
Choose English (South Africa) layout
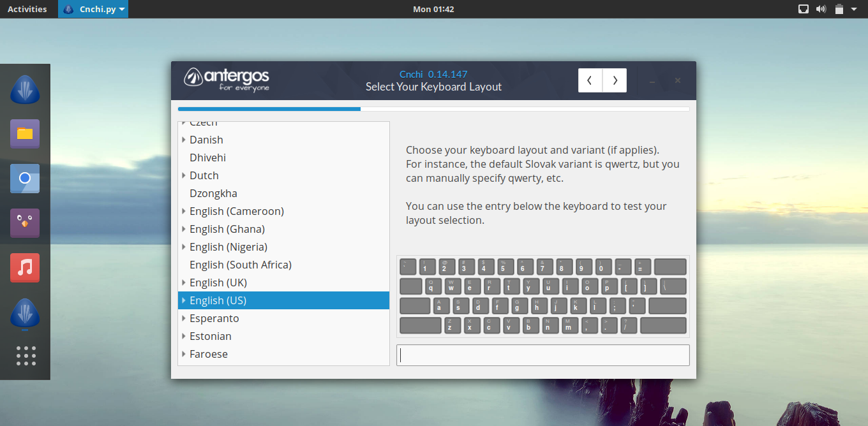point(240,265)
